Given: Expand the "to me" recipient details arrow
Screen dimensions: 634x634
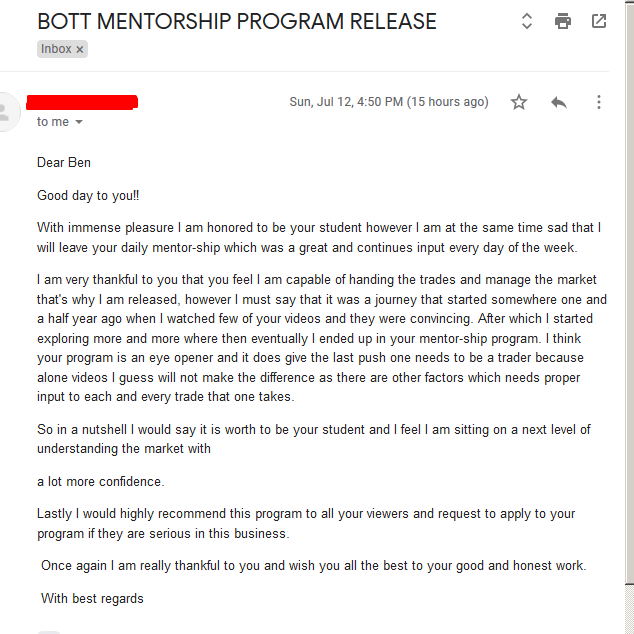Looking at the screenshot, I should coord(79,122).
